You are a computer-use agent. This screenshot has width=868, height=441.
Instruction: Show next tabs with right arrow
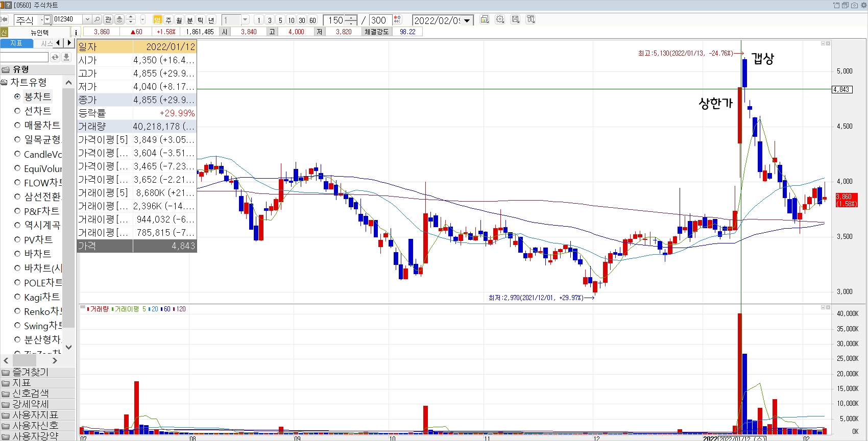coord(69,43)
